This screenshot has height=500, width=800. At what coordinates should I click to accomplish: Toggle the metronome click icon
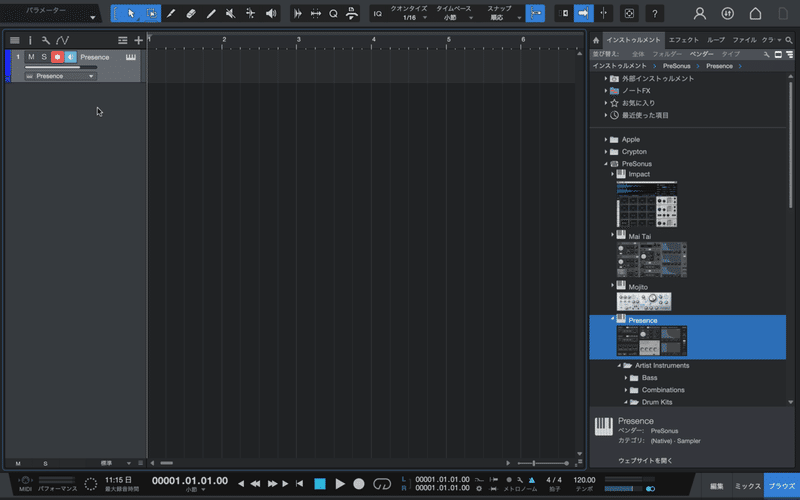(532, 480)
